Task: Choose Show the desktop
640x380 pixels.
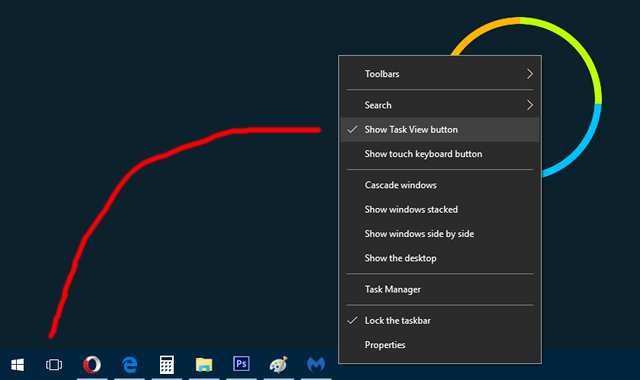Action: [440, 258]
